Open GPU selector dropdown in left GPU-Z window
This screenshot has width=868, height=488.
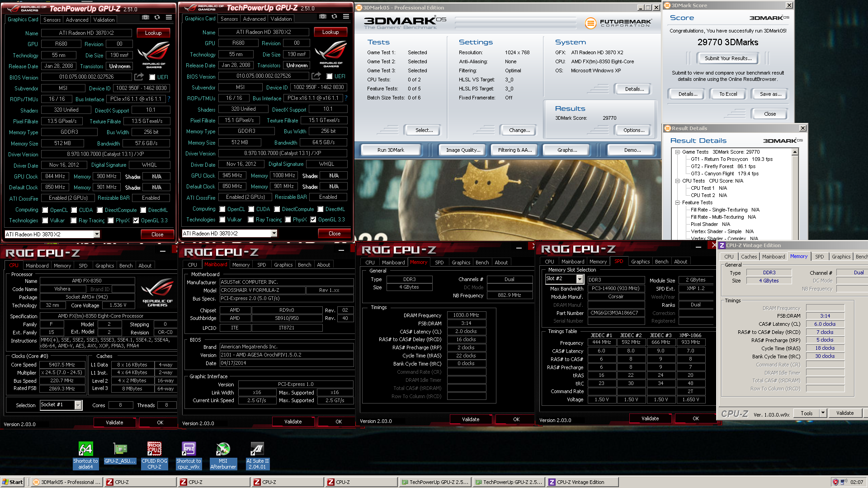point(97,234)
